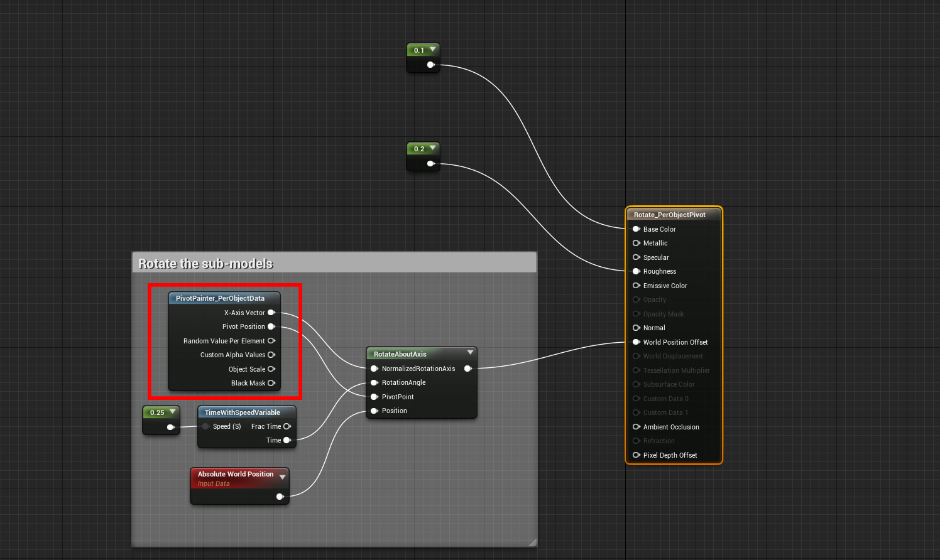Toggle the 0.25 constant node arrow
The width and height of the screenshot is (940, 560).
[x=172, y=412]
